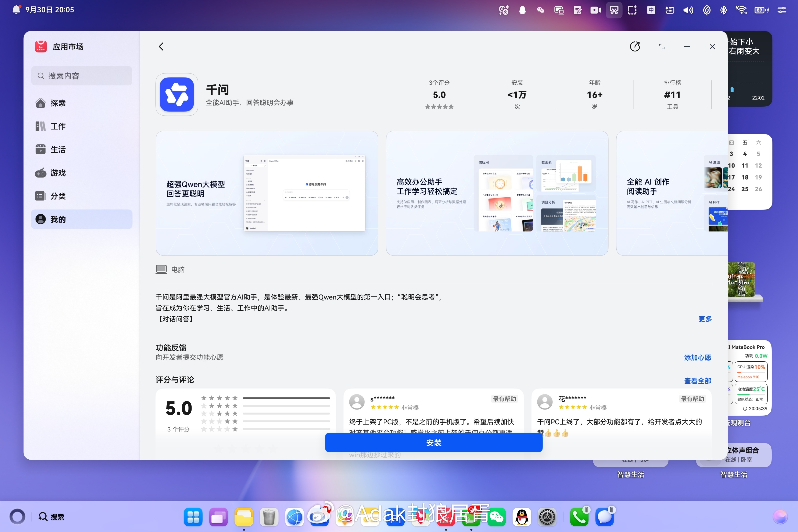Click the AI region-select icon
The image size is (798, 532).
tap(632, 10)
